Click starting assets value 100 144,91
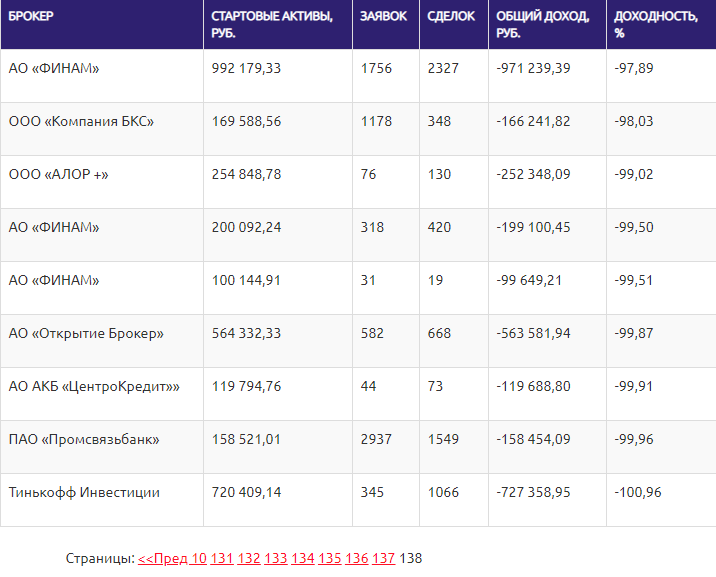Viewport: 716px width, 577px height. tap(246, 280)
